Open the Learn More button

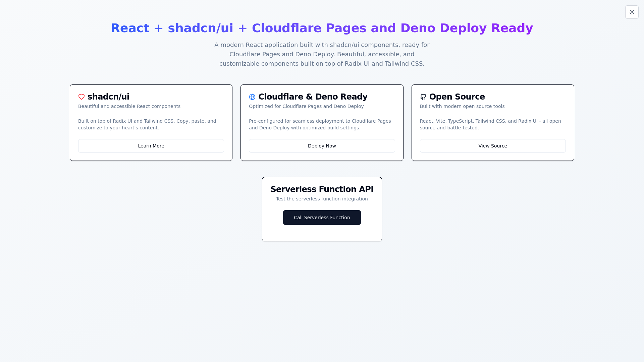tap(151, 146)
